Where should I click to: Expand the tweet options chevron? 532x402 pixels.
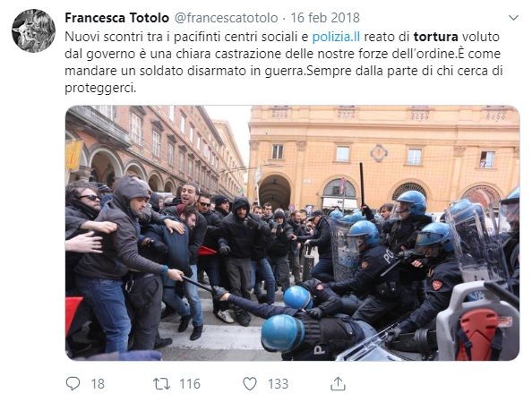point(514,18)
